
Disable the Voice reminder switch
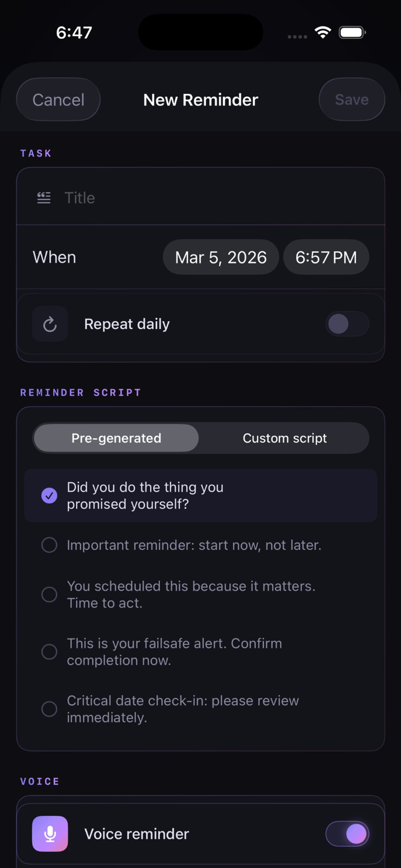[x=347, y=834]
